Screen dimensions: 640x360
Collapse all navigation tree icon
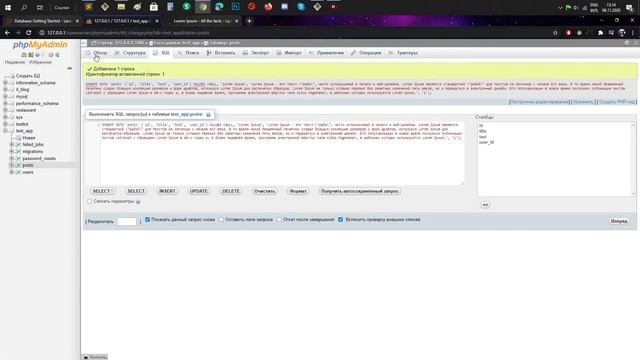(69, 68)
